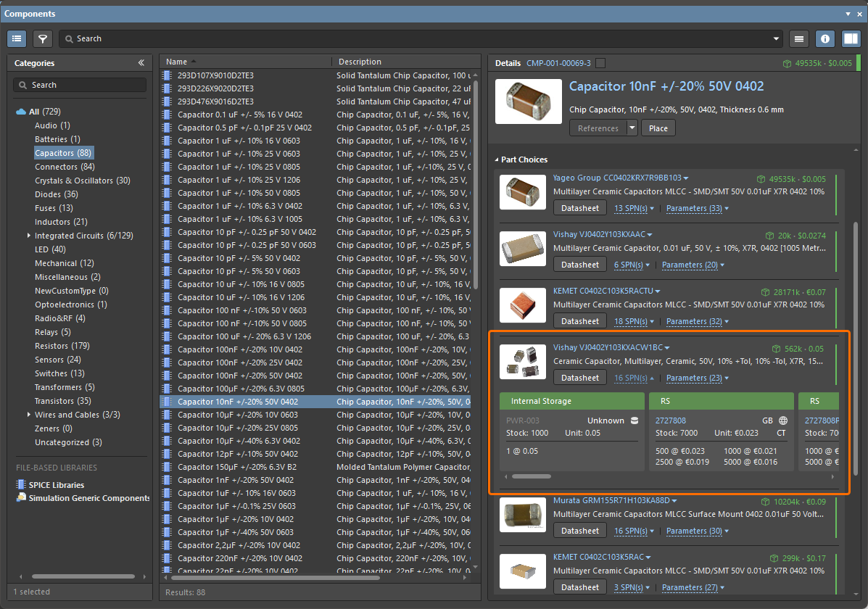The width and height of the screenshot is (868, 609).
Task: Expand the Integrated Circuits category
Action: tap(29, 236)
